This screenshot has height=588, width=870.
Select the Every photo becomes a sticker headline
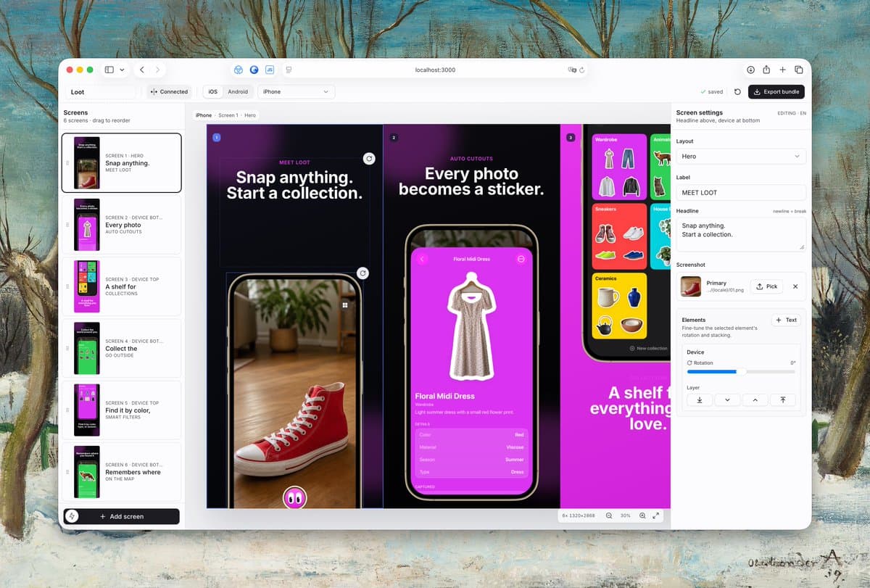[471, 181]
